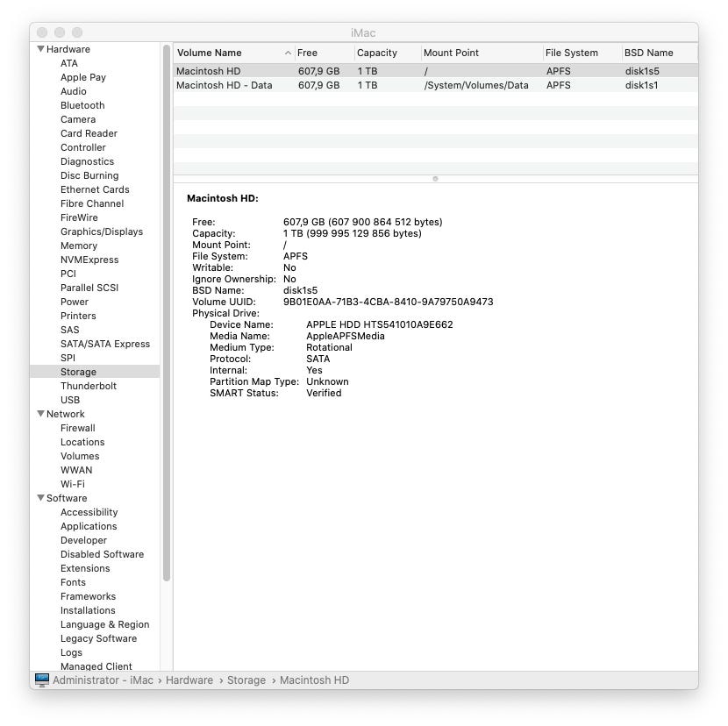Click the sort arrow on Volume Name column
This screenshot has height=726, width=728.
[x=288, y=53]
